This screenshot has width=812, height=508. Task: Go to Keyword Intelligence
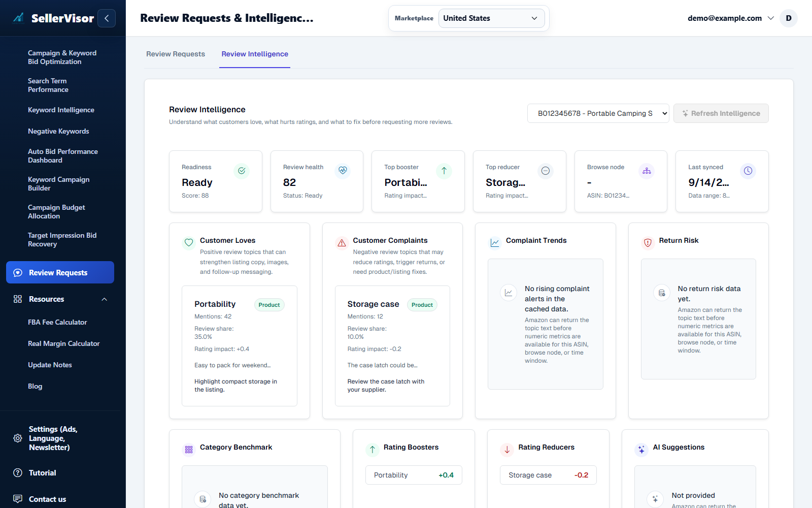click(61, 110)
